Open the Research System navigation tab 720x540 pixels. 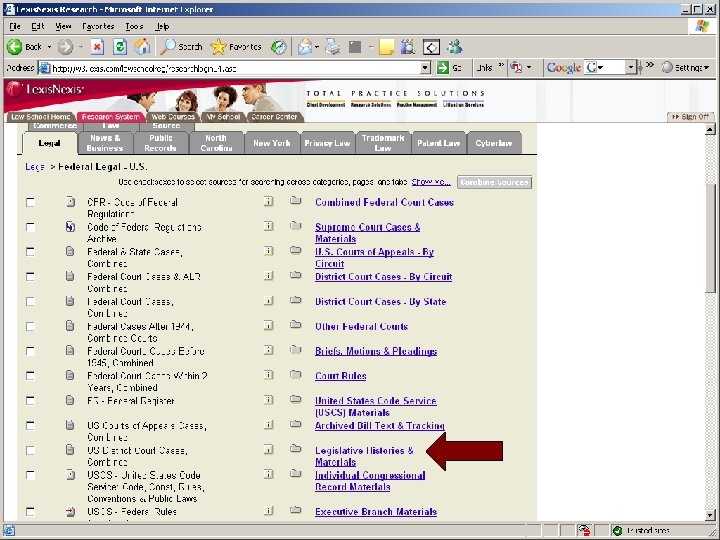tap(110, 117)
